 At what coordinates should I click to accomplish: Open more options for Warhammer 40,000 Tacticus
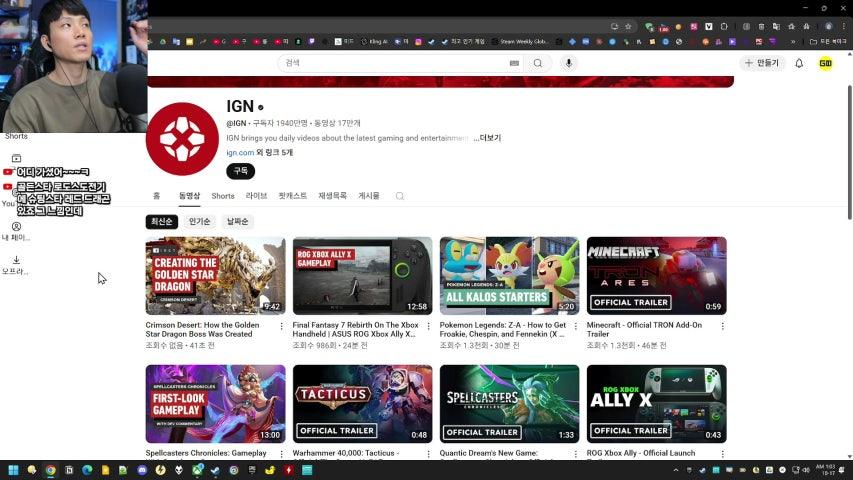click(x=429, y=454)
